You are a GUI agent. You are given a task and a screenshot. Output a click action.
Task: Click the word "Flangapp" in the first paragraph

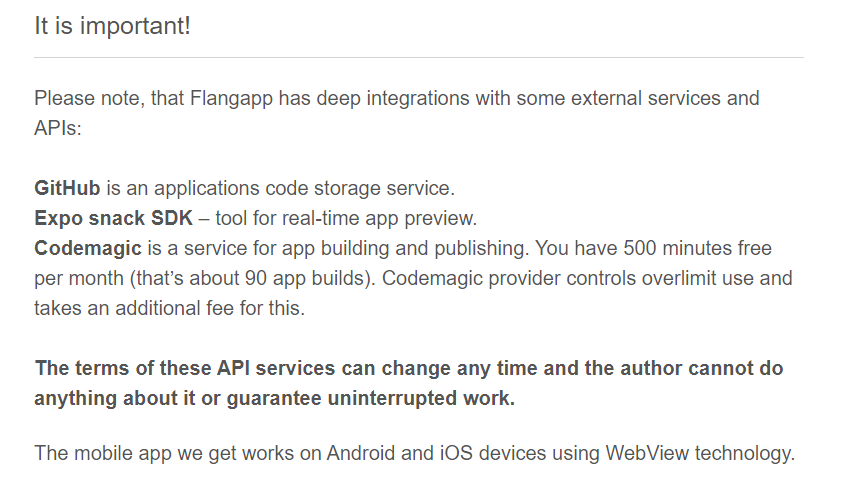click(x=231, y=99)
